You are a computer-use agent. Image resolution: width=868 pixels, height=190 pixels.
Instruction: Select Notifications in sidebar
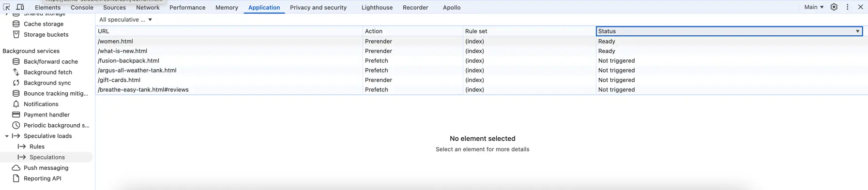click(x=41, y=104)
